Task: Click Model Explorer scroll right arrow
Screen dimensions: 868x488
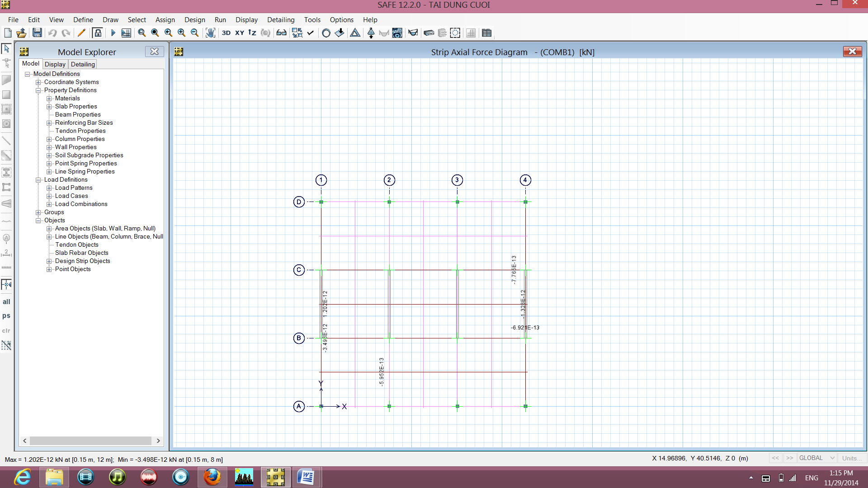Action: (x=158, y=441)
